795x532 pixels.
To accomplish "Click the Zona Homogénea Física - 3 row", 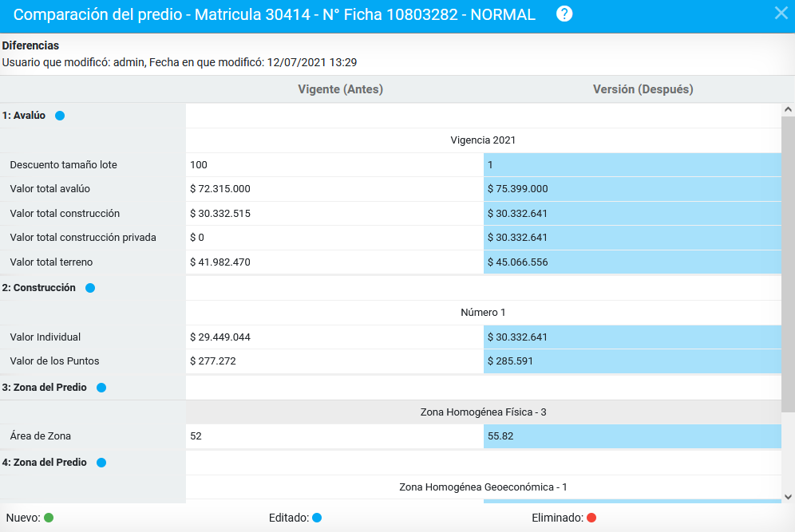I will (483, 412).
